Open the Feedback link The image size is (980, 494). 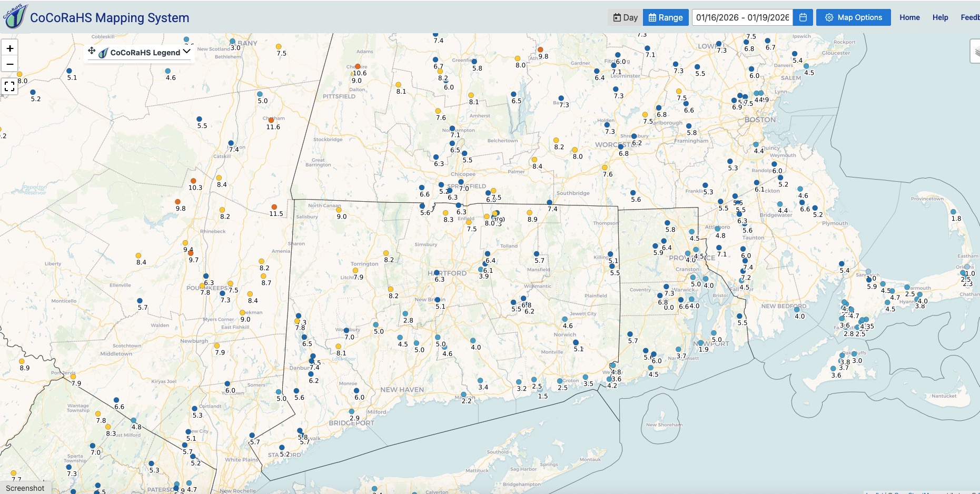(969, 17)
